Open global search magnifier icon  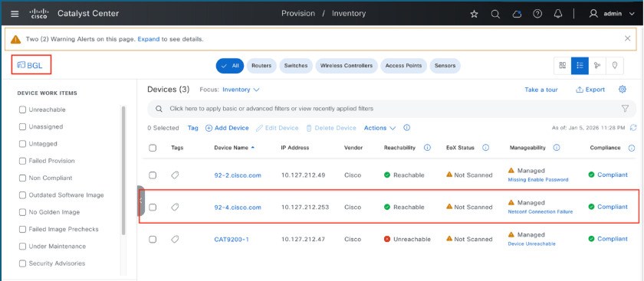point(495,14)
